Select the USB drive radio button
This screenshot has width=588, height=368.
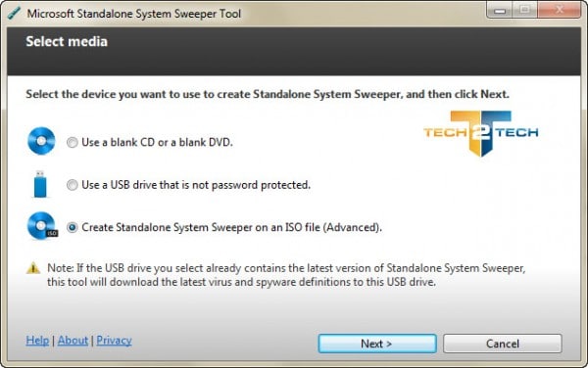(x=72, y=185)
